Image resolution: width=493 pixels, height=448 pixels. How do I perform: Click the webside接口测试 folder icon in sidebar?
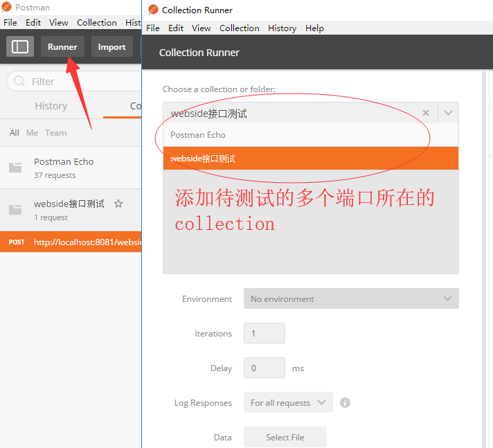pyautogui.click(x=15, y=210)
